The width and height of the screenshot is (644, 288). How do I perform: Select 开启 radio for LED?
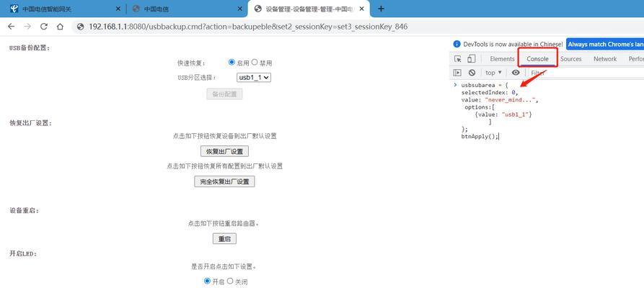coord(207,282)
